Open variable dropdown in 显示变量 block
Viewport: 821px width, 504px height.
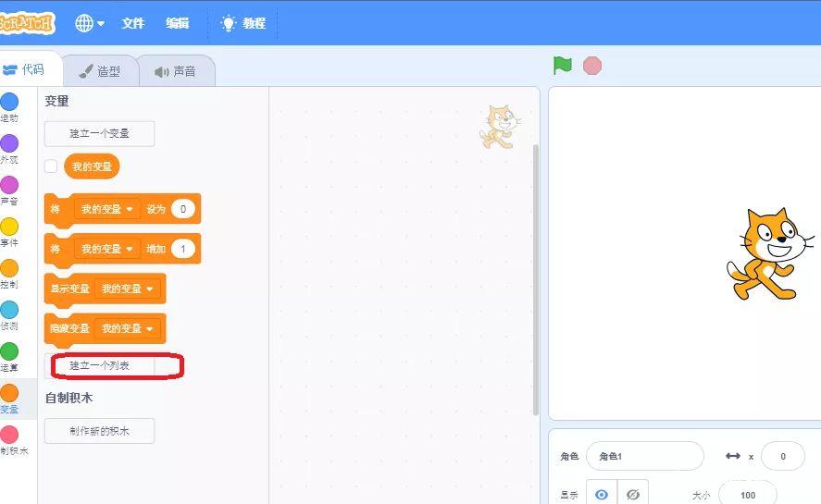click(128, 289)
